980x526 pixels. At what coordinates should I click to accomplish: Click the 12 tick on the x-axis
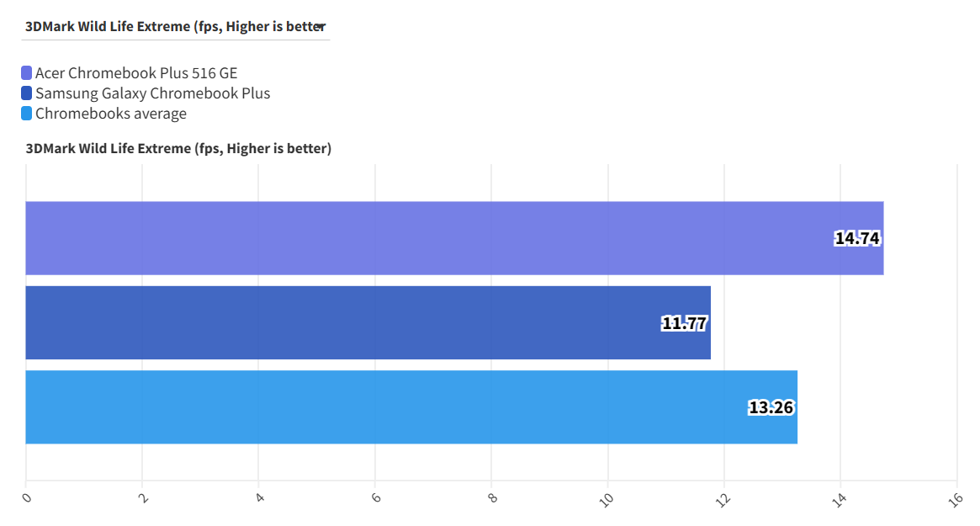(x=723, y=499)
